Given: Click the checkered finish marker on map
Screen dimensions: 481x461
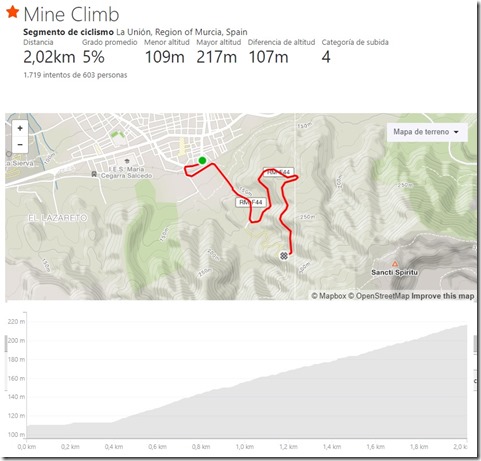Looking at the screenshot, I should pyautogui.click(x=284, y=256).
